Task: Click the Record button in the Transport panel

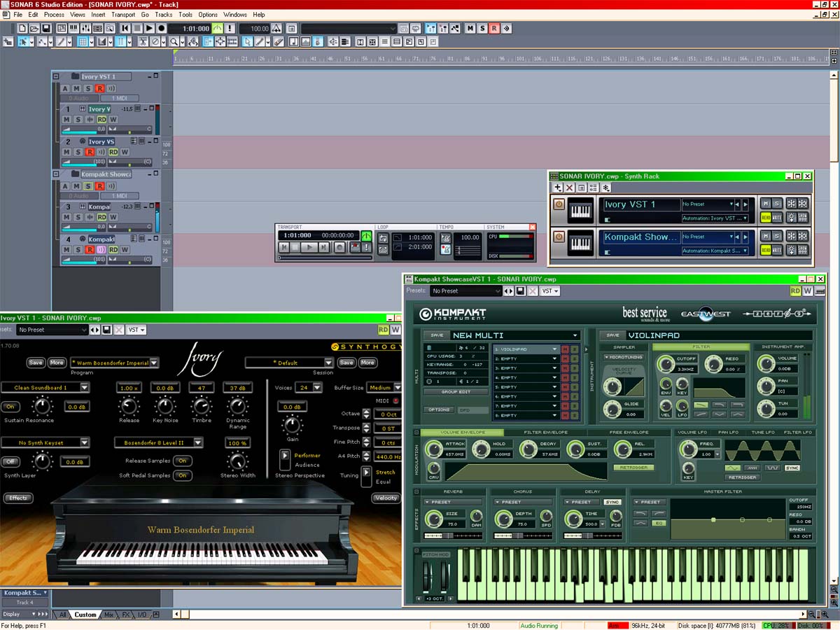Action: (339, 247)
